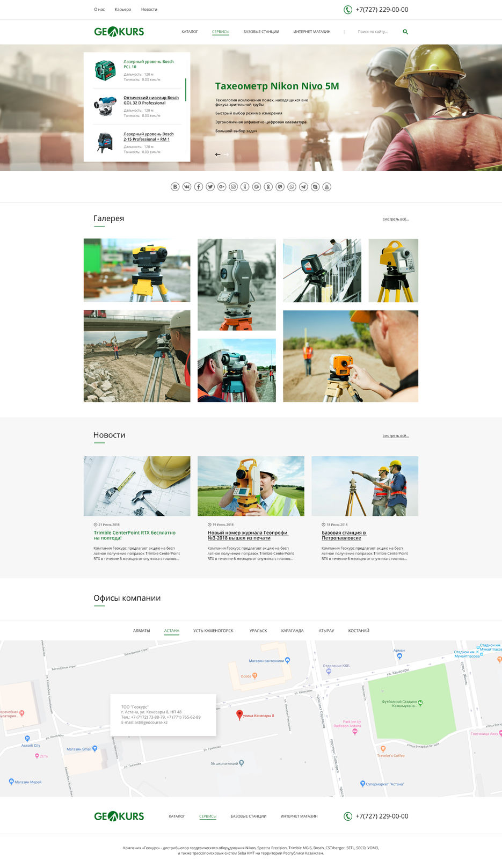The image size is (502, 868).
Task: Click the ast@geocourse.kz email on map card
Action: point(151,723)
